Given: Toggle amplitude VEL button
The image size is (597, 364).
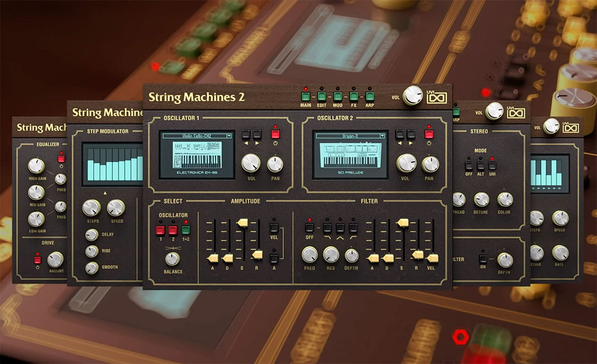Looking at the screenshot, I should point(274,228).
